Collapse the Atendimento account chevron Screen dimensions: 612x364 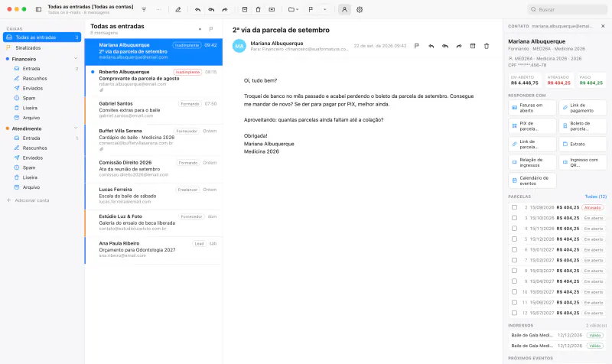pos(76,128)
